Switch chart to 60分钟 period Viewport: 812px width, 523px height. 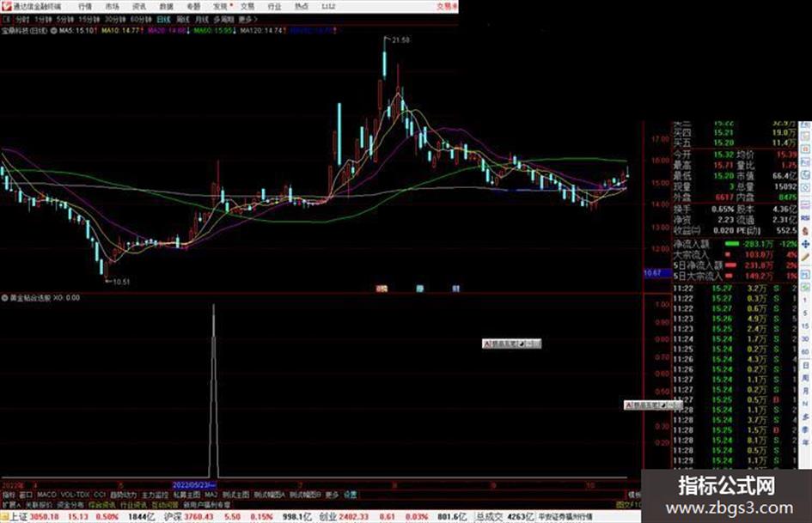pos(141,19)
